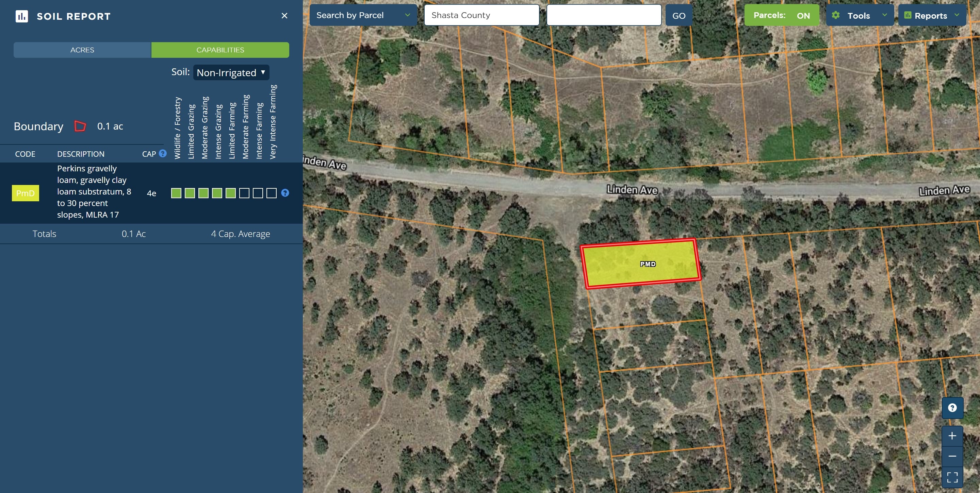Click the red boundary polygon icon
980x493 pixels.
pos(80,126)
